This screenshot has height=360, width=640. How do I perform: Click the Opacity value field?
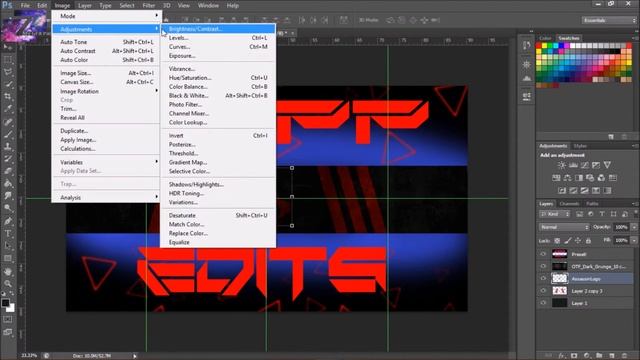point(621,227)
